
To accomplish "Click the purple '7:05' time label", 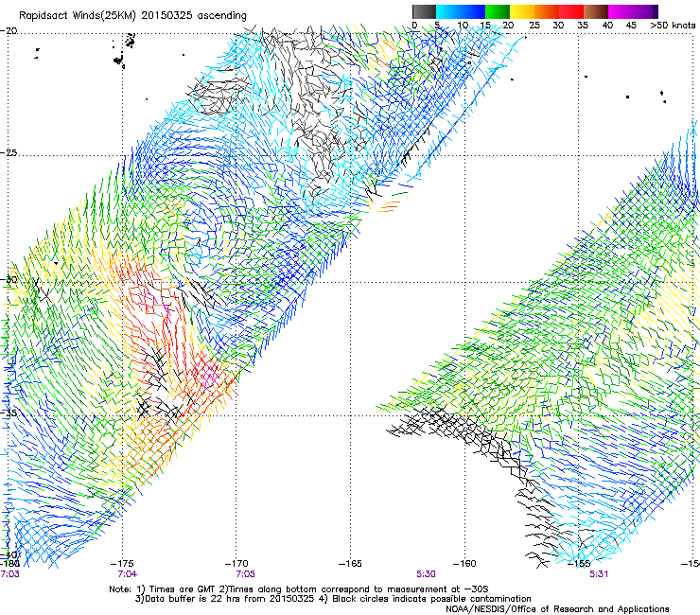I will pyautogui.click(x=246, y=574).
